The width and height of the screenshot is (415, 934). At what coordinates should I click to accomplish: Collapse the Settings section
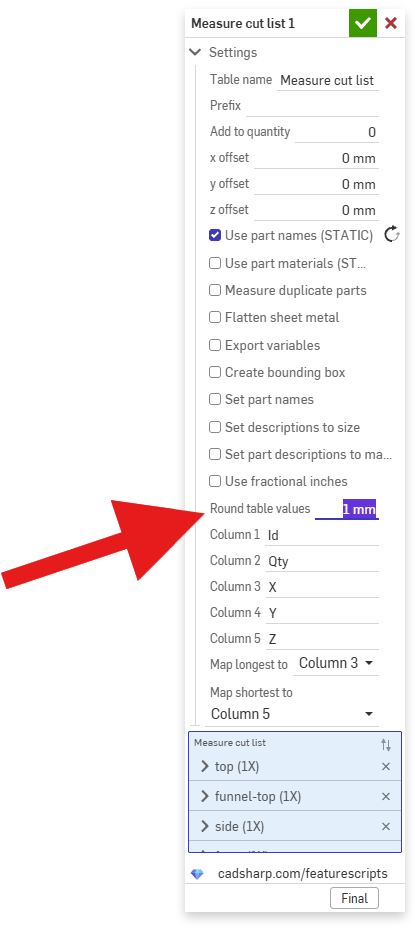tap(195, 52)
